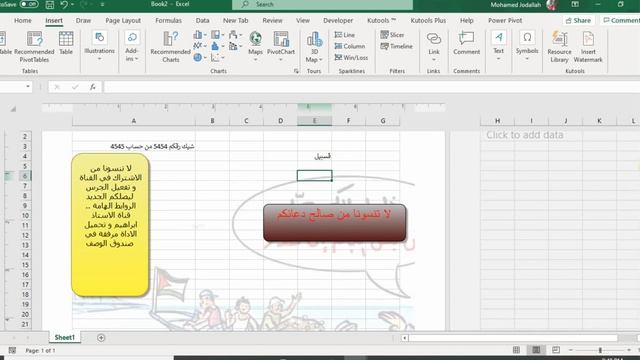Click the Insert Function fx button
Viewport: 640px width, 360px height.
[93, 87]
